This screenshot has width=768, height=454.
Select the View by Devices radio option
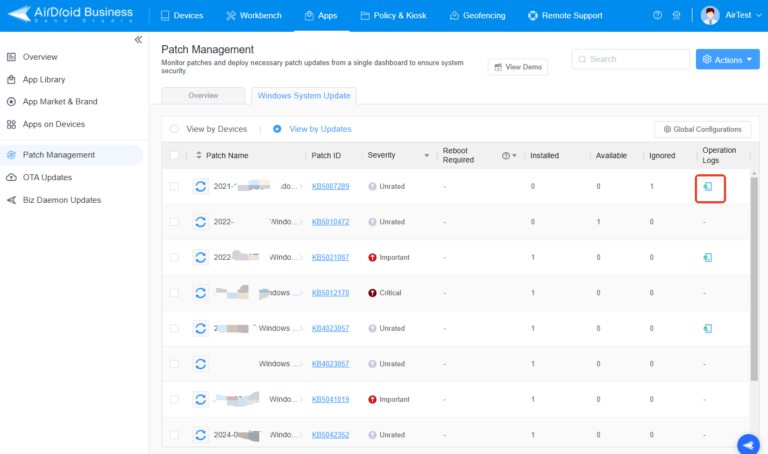click(x=174, y=129)
